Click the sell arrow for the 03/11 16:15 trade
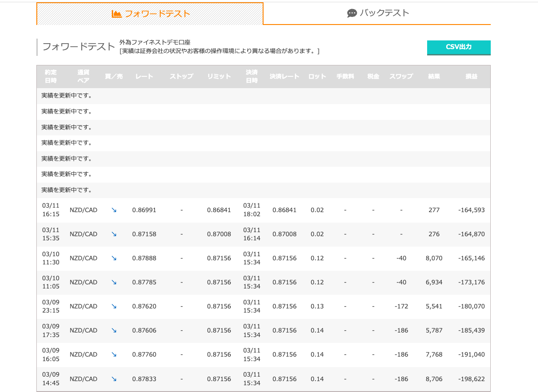This screenshot has width=538, height=392. (114, 210)
